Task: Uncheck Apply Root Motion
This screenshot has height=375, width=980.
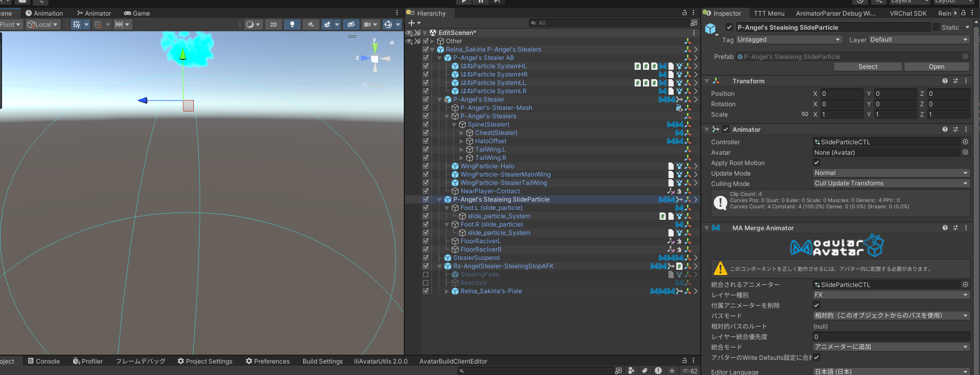Action: click(816, 162)
